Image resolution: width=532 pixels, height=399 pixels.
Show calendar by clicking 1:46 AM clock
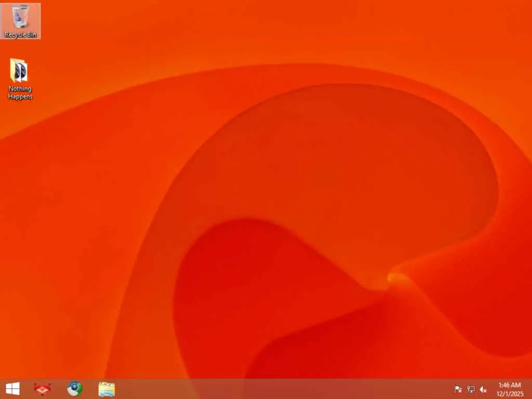[509, 385]
